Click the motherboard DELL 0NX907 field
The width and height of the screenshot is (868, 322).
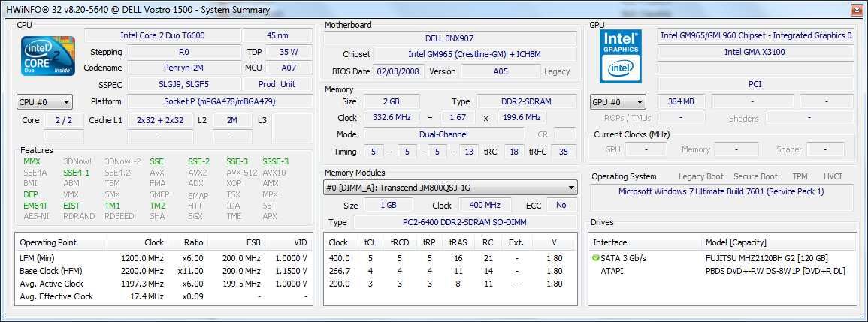coord(450,38)
